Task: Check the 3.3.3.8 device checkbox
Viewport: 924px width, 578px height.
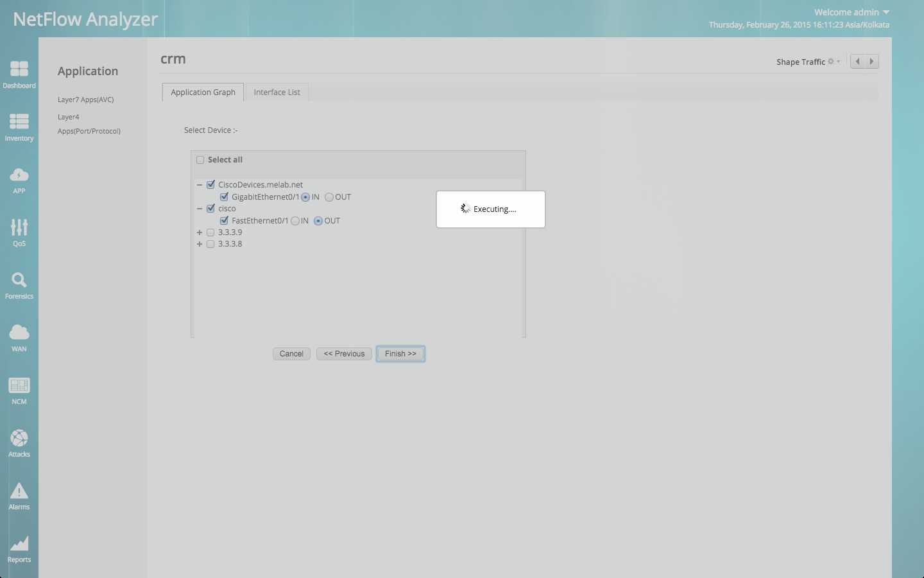Action: tap(210, 244)
